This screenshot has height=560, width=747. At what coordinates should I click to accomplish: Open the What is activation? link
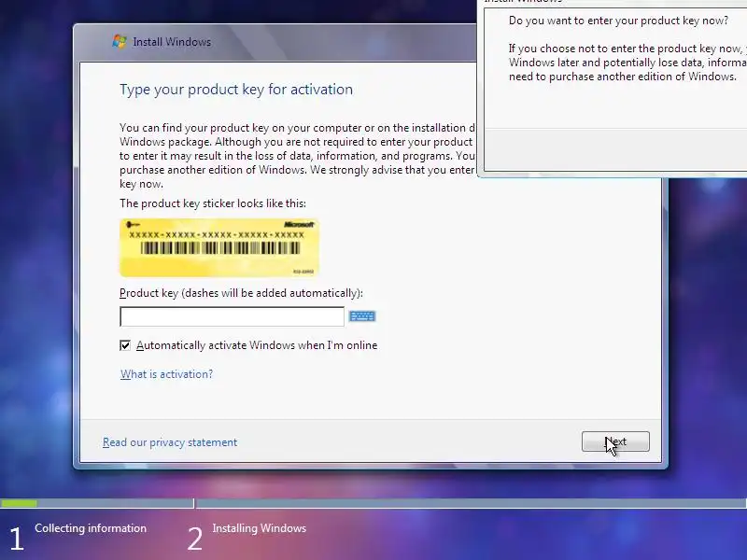(x=166, y=374)
